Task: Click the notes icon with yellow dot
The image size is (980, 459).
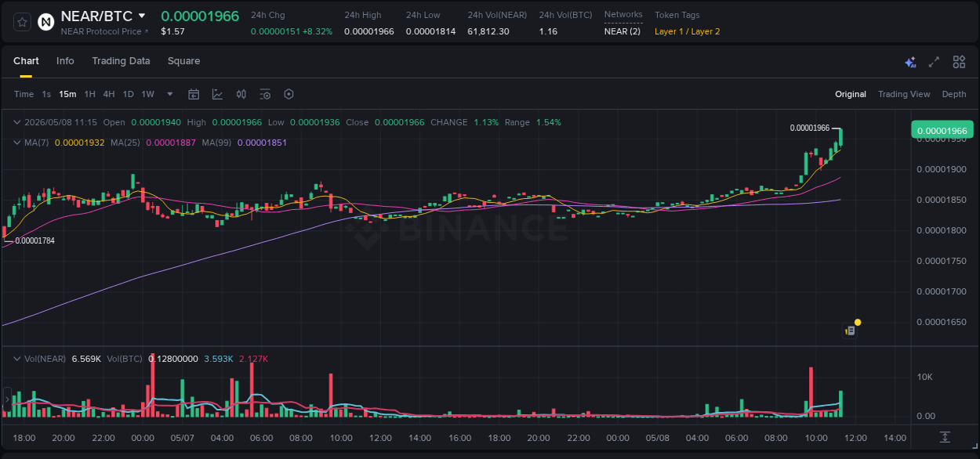Action: [x=850, y=331]
